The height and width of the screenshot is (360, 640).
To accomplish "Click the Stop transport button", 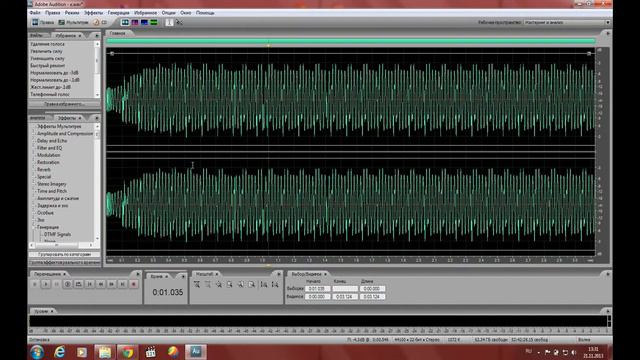I will pyautogui.click(x=35, y=284).
